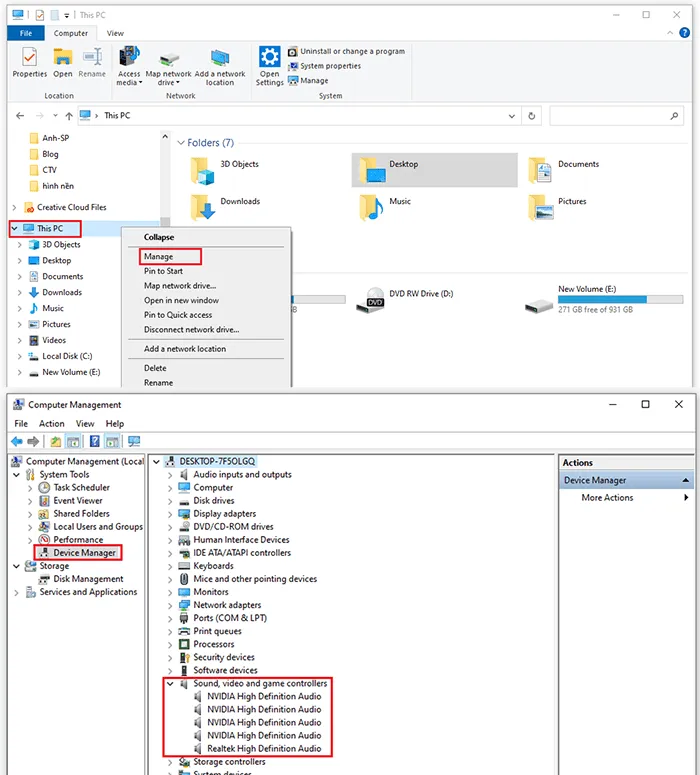Screen dimensions: 700x775
Task: Choose Map network drive... in the context menu
Action: click(180, 286)
